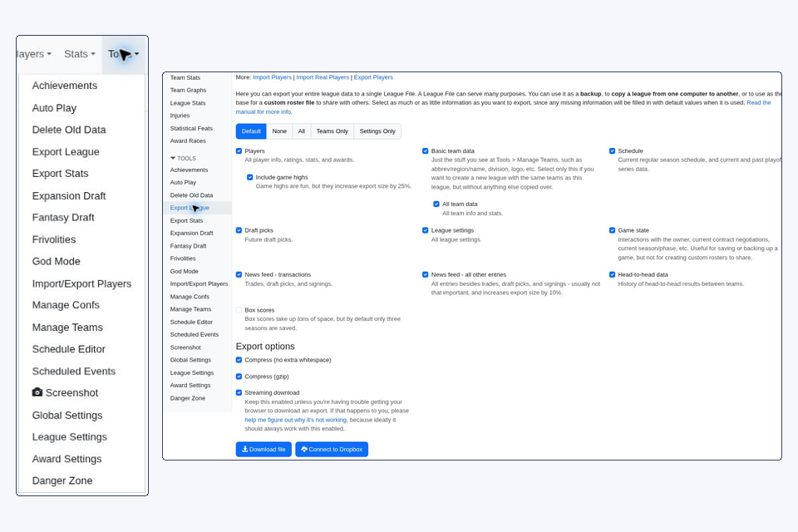Open the Stats dropdown in the navbar
798x532 pixels.
[x=80, y=54]
